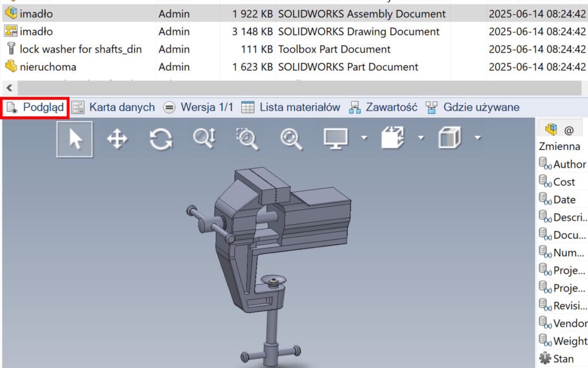Image resolution: width=588 pixels, height=368 pixels.
Task: Click the display style cube icon
Action: 450,138
